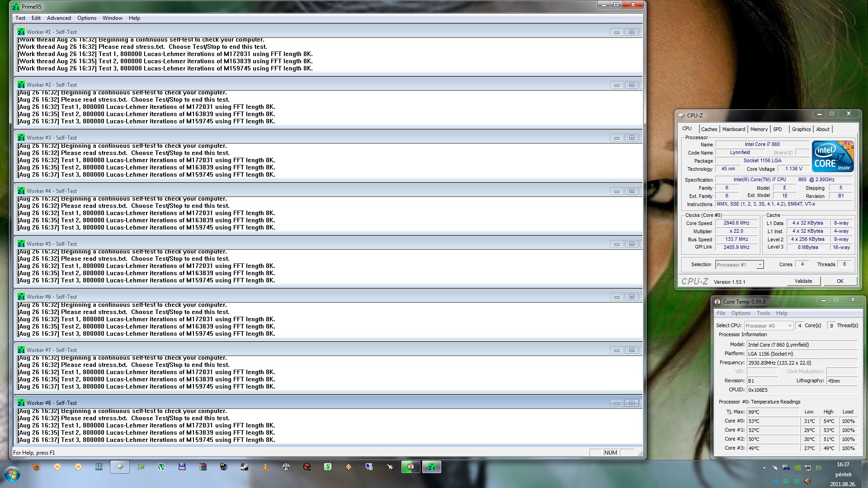Image resolution: width=868 pixels, height=488 pixels.
Task: Click the Code Name Lynnfield field in CPU-Z
Action: click(740, 153)
